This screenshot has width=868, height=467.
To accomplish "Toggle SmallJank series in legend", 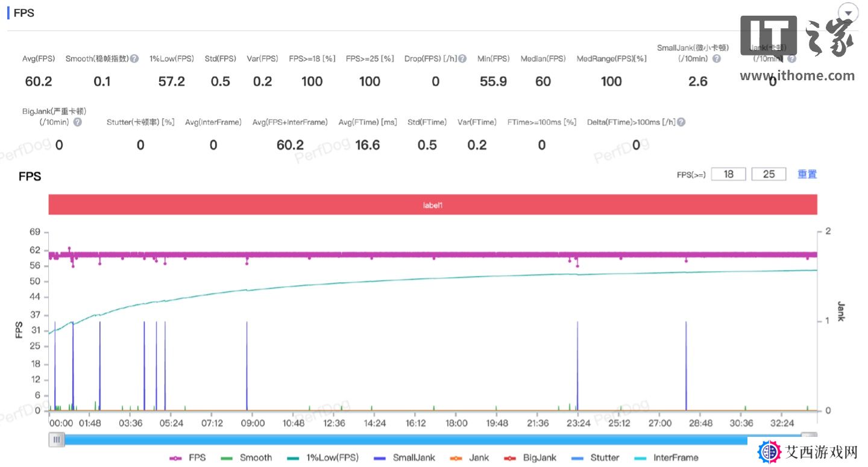I will (404, 457).
